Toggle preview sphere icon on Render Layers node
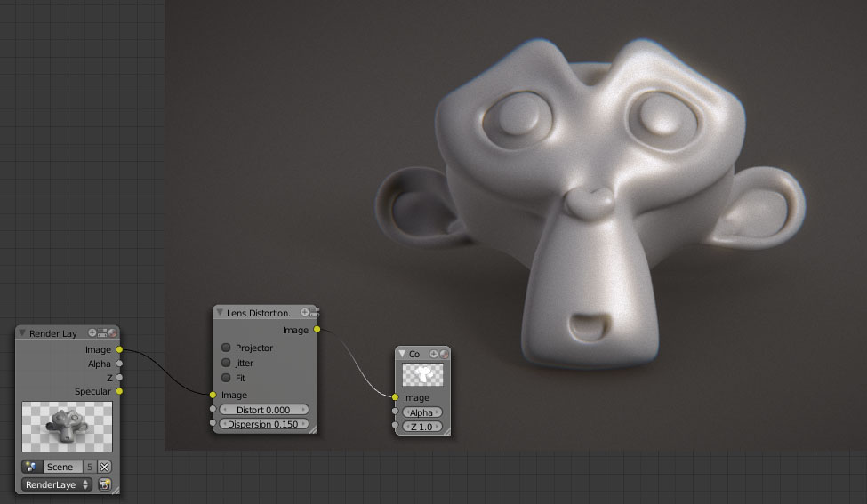This screenshot has height=504, width=867. coord(113,332)
